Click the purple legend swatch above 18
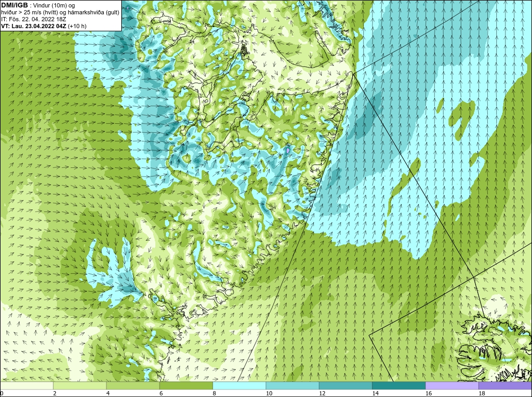 [505, 386]
